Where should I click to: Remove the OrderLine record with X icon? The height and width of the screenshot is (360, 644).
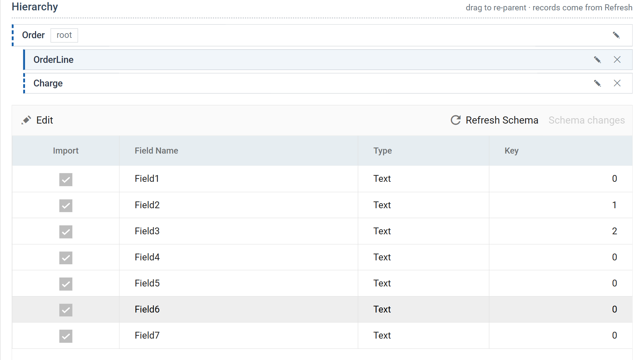617,60
